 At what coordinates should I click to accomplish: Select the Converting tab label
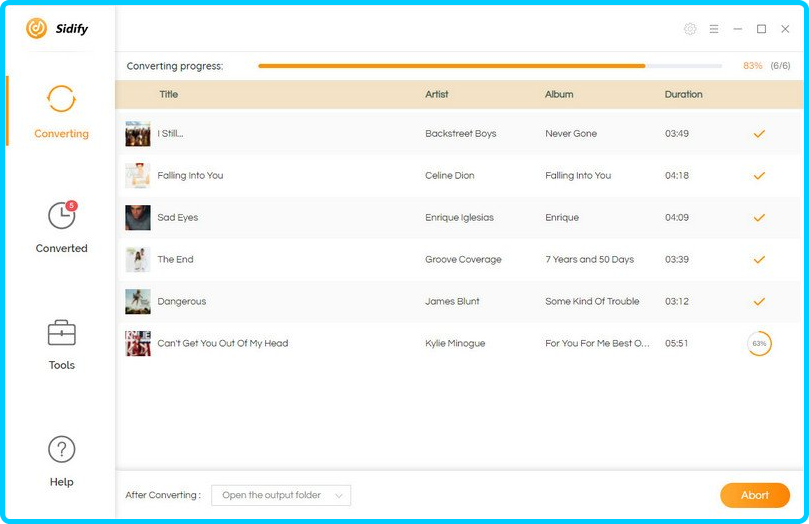click(61, 134)
